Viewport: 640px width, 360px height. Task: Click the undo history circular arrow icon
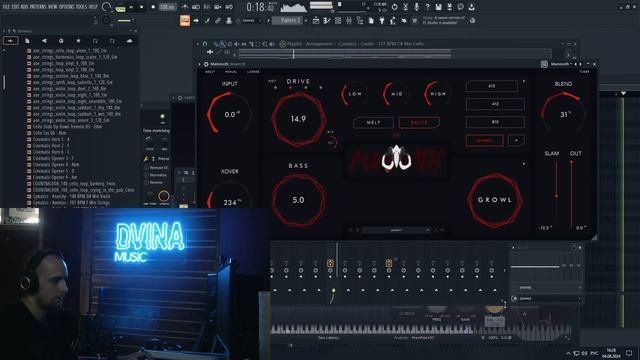click(x=394, y=7)
